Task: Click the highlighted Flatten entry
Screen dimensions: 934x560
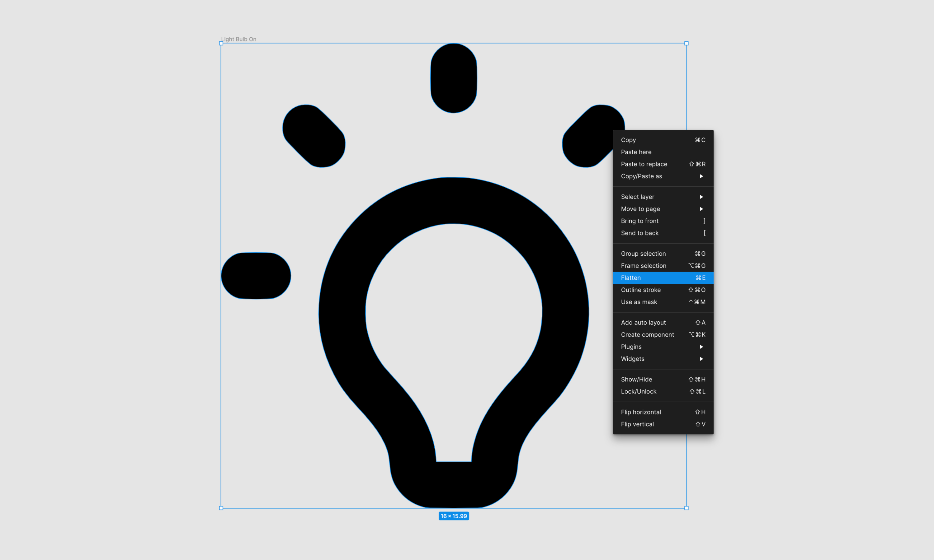Action: pyautogui.click(x=663, y=278)
